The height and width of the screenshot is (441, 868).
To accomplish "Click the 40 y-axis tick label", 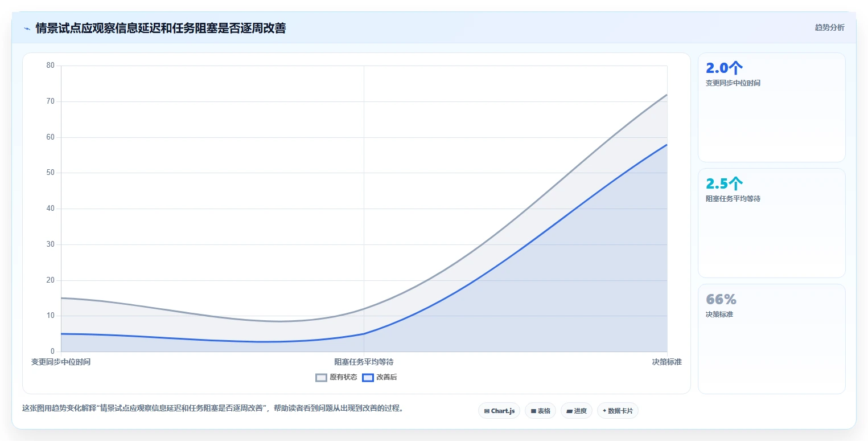I will 50,209.
